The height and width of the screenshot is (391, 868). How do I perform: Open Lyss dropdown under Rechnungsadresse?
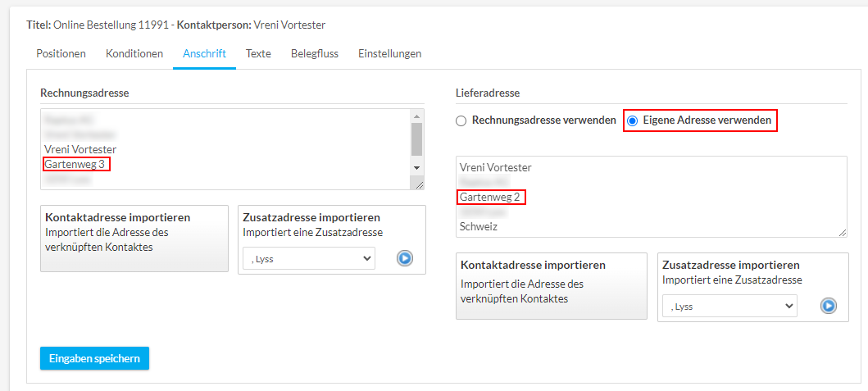(x=308, y=258)
